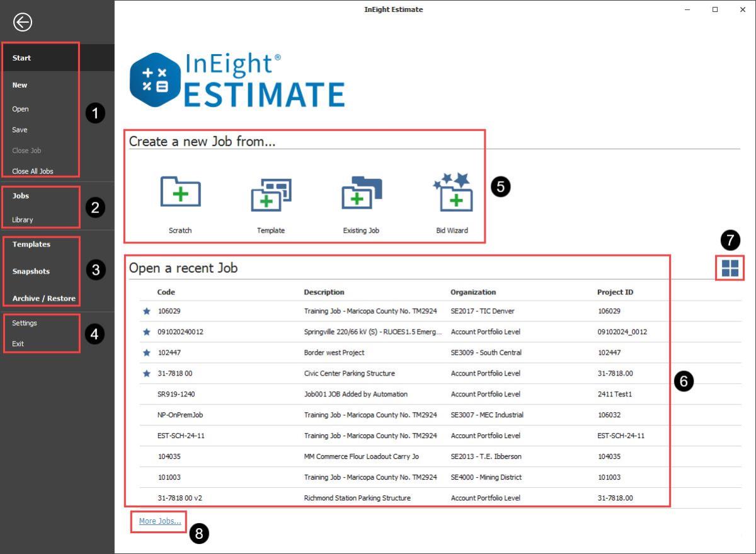The width and height of the screenshot is (756, 554).
Task: Click project ID 2411 Test1
Action: [x=614, y=395]
